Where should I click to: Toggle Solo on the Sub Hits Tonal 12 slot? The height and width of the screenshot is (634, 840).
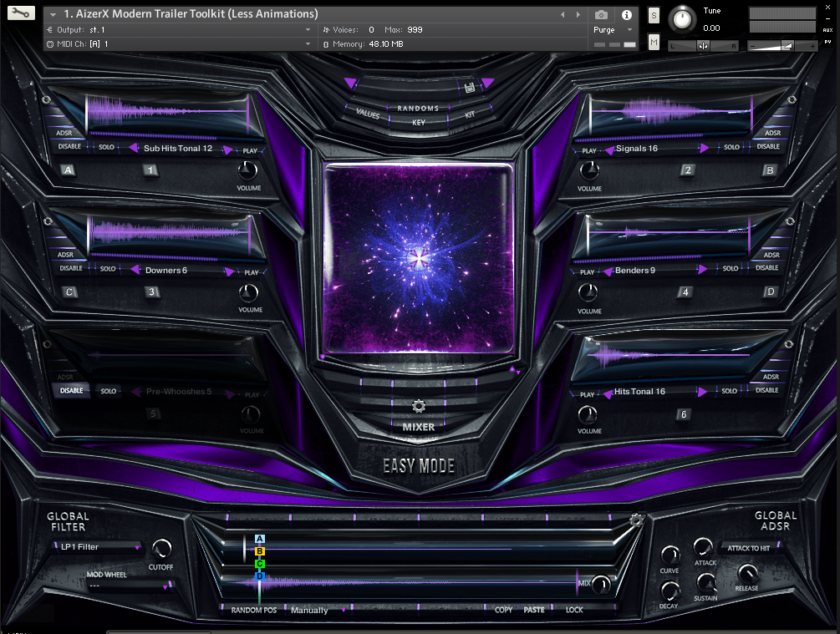107,148
